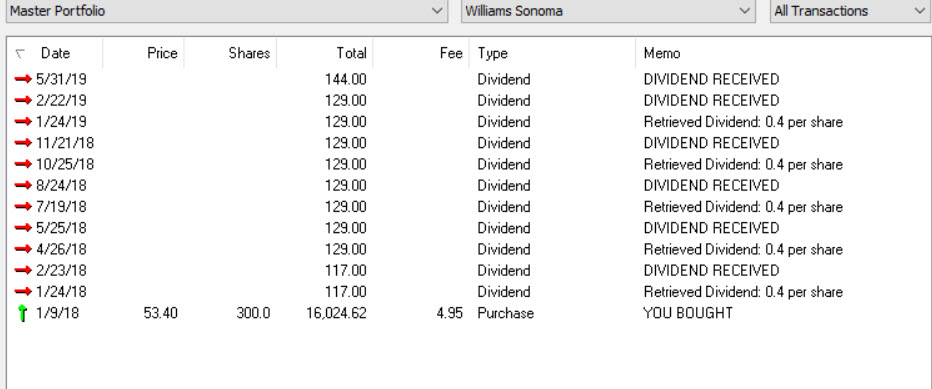Viewport: 932px width, 389px height.
Task: Click the green up arrow for 1/9/18 purchase
Action: [x=23, y=313]
